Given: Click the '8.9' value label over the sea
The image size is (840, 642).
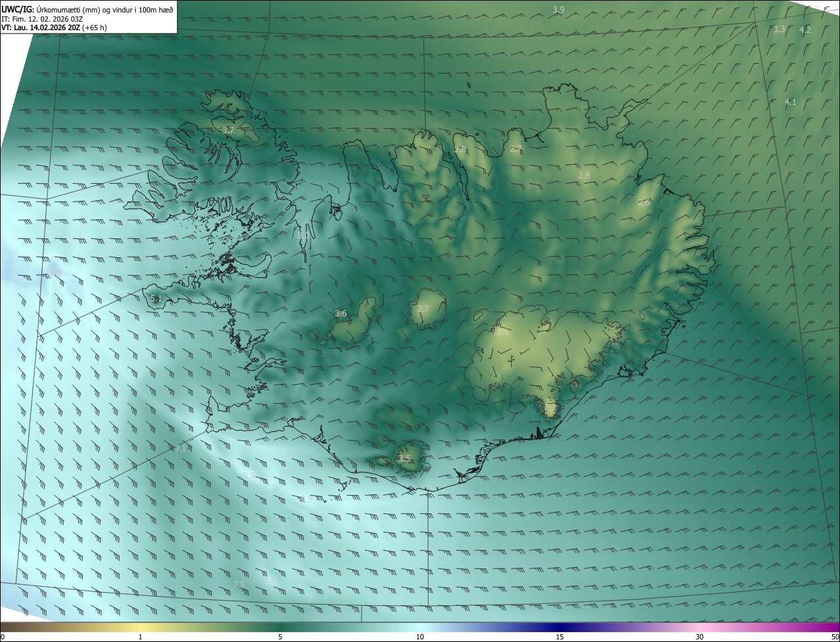Looking at the screenshot, I should (x=306, y=500).
